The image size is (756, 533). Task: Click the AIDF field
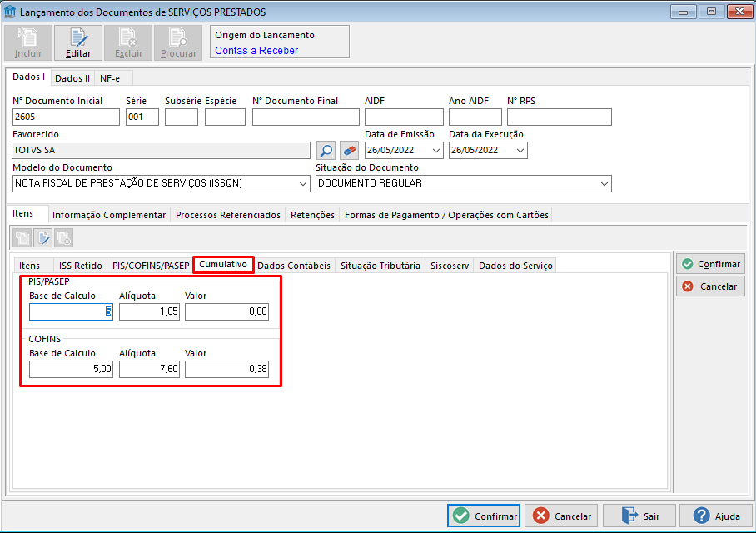click(x=404, y=117)
